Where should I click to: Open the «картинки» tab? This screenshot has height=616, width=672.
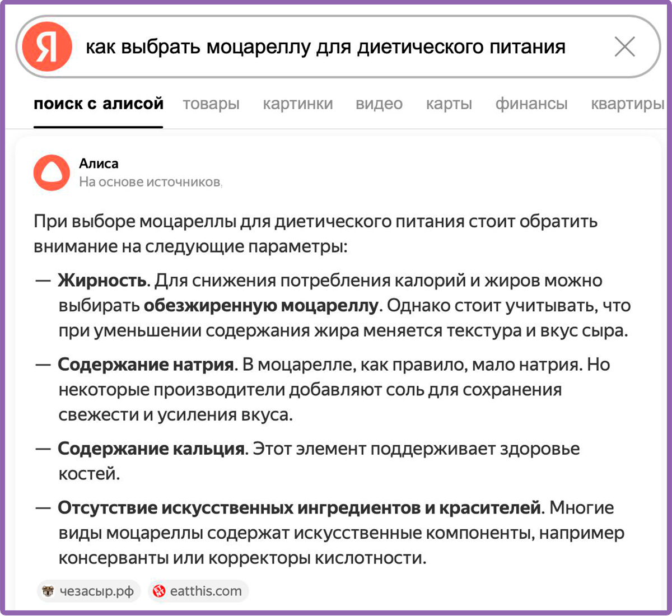298,104
